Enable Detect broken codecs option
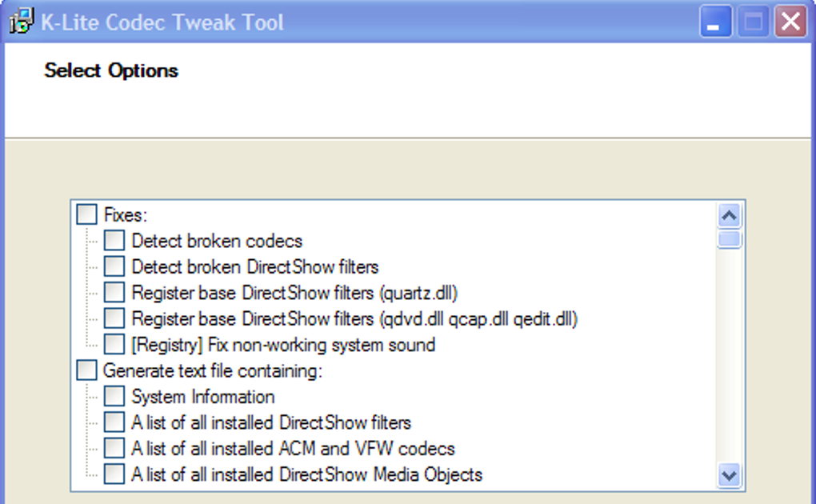The width and height of the screenshot is (816, 504). pyautogui.click(x=114, y=240)
